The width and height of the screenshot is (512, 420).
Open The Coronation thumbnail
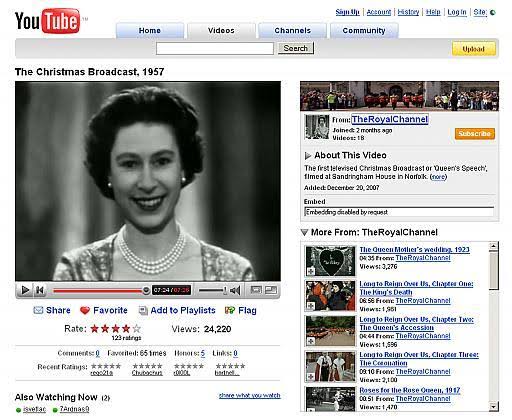(330, 367)
